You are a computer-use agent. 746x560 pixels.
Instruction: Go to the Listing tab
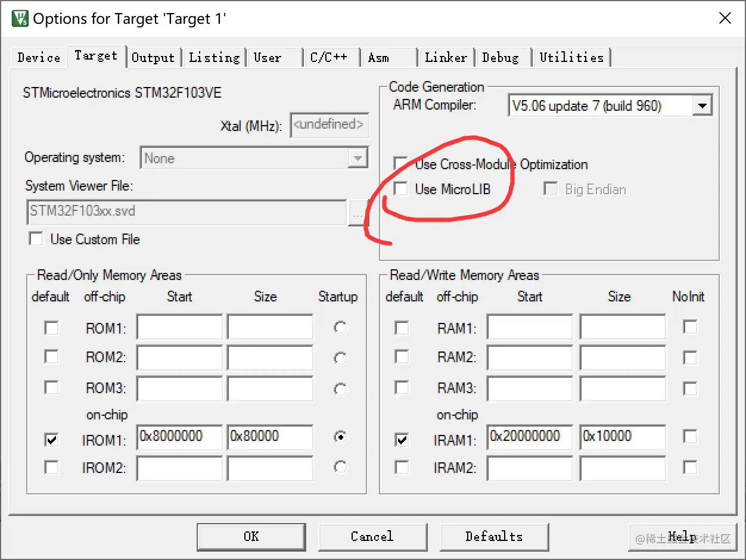[214, 57]
